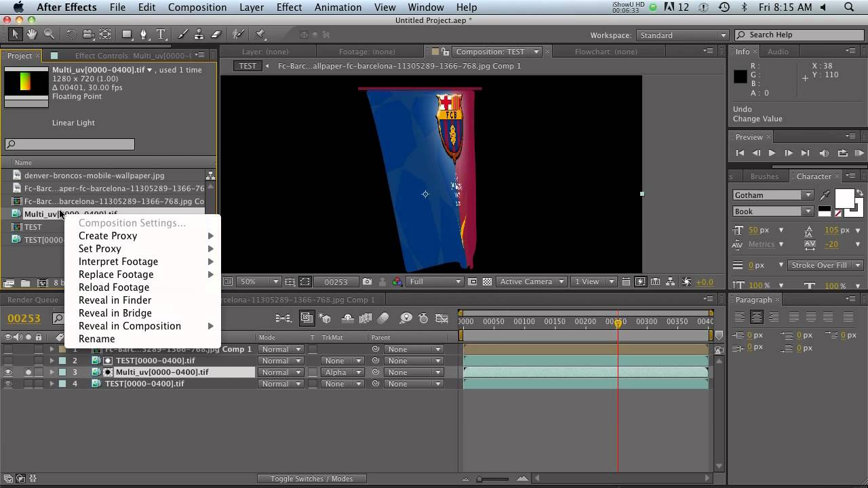Switch to the Render Queue tab
This screenshot has width=868, height=488.
33,300
